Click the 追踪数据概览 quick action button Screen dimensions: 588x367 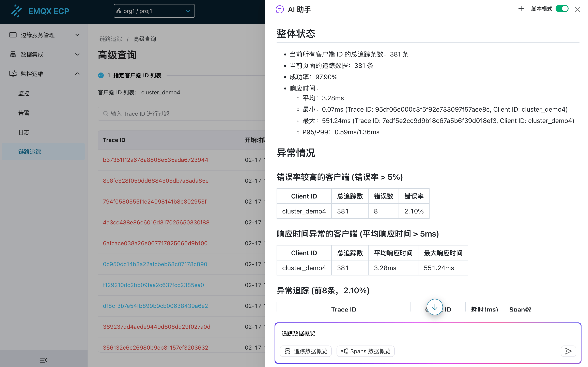(306, 351)
